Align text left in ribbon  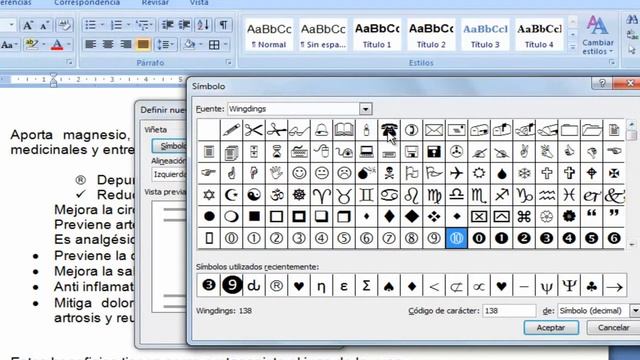click(91, 44)
